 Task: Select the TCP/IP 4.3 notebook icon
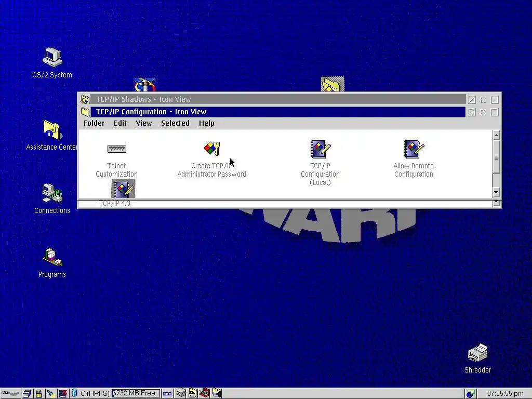pos(124,189)
